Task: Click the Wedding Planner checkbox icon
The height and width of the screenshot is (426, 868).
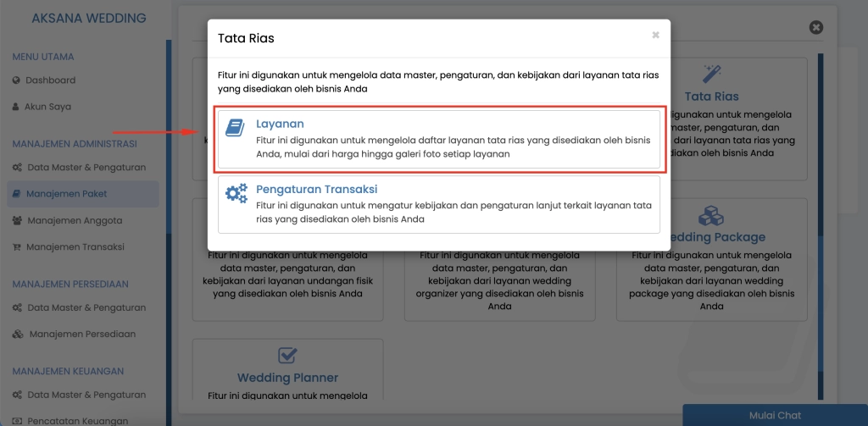Action: [x=287, y=356]
